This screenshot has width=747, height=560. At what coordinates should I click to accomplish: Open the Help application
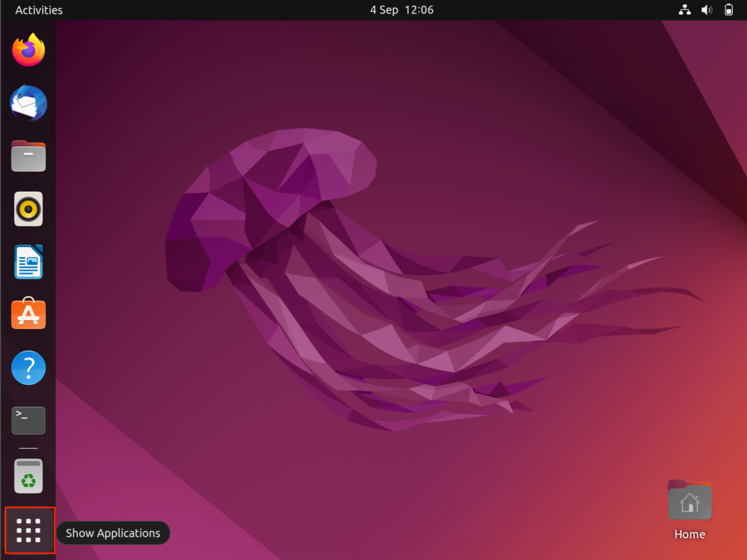(x=28, y=368)
